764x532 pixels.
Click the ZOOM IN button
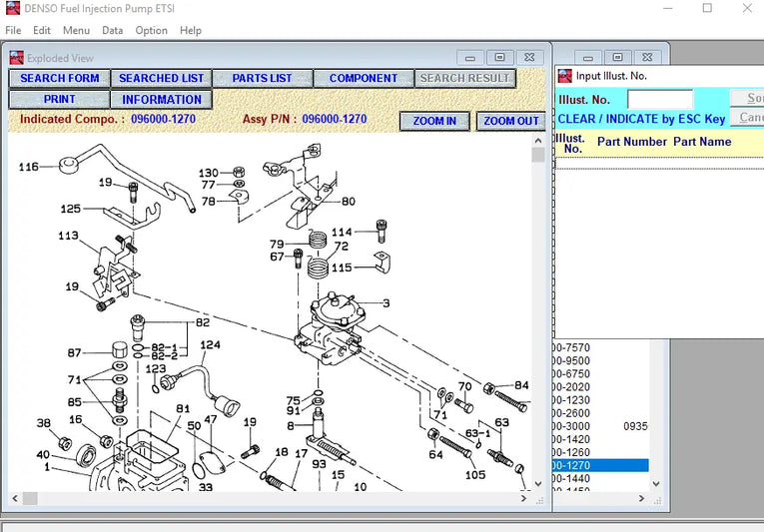click(434, 121)
